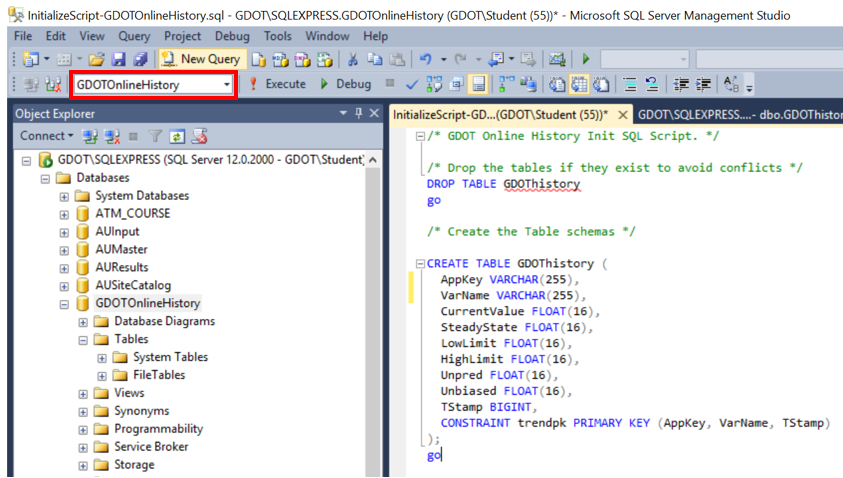Toggle IntelliSense Enabled button
This screenshot has height=478, width=843.
point(478,84)
